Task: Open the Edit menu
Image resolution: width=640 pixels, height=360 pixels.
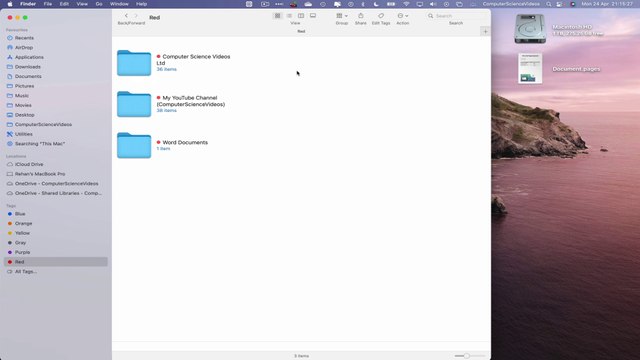Action: pos(64,4)
